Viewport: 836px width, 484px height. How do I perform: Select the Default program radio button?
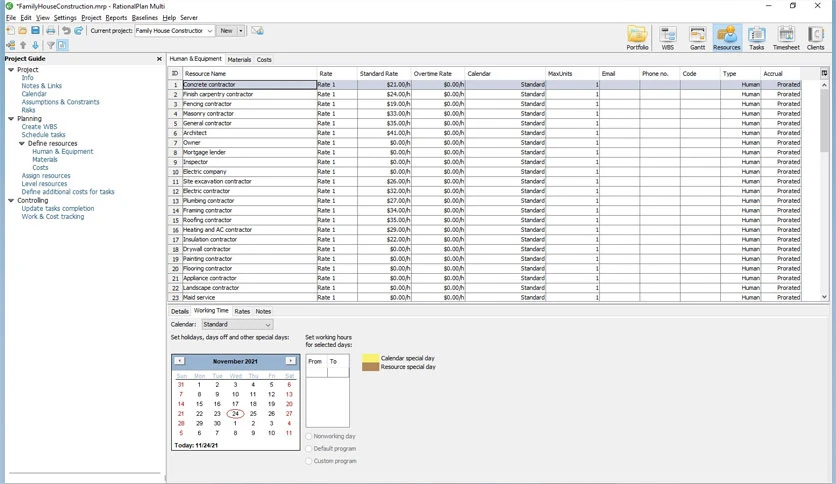(x=309, y=448)
